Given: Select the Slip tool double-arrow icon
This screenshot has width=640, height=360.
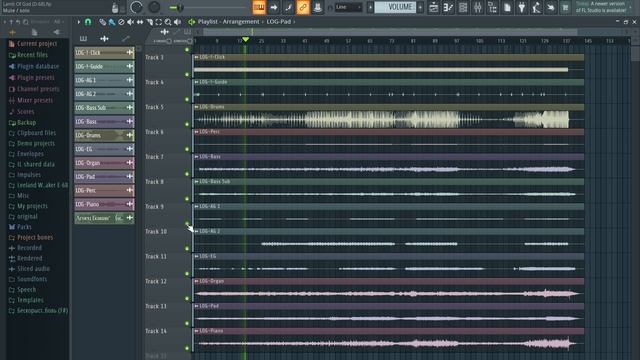Looking at the screenshot, I should (x=140, y=22).
